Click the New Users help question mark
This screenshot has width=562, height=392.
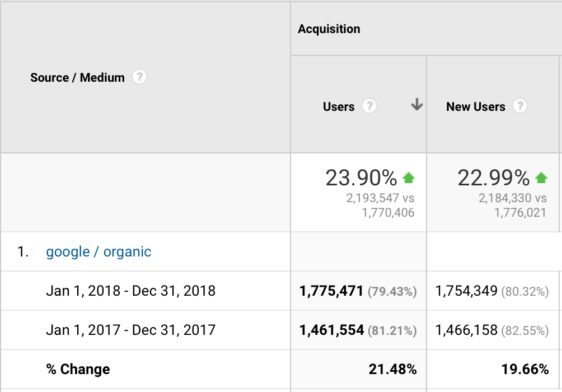(520, 106)
